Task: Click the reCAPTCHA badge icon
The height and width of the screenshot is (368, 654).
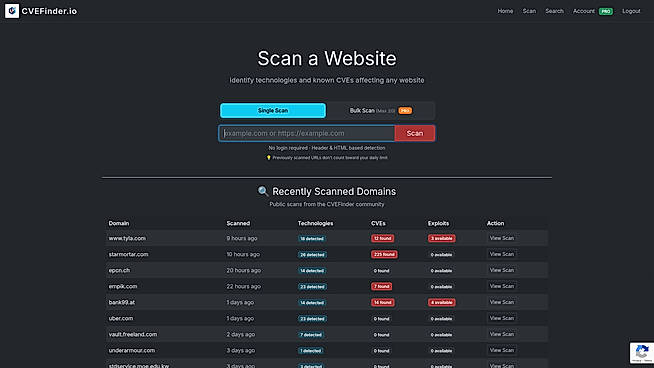Action: (642, 353)
